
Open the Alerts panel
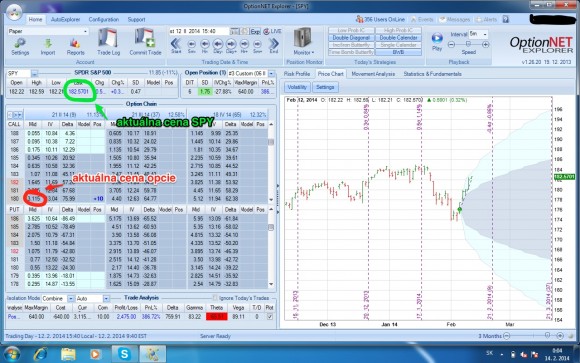pos(486,19)
